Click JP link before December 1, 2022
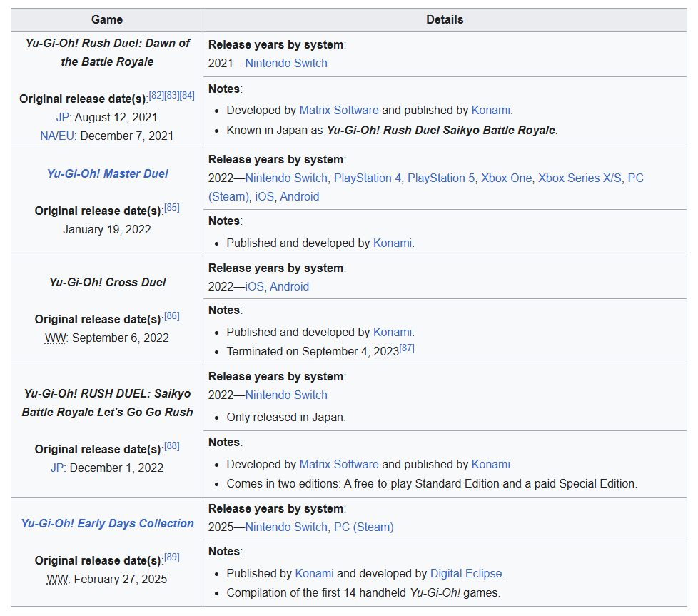The image size is (698, 616). pos(57,468)
